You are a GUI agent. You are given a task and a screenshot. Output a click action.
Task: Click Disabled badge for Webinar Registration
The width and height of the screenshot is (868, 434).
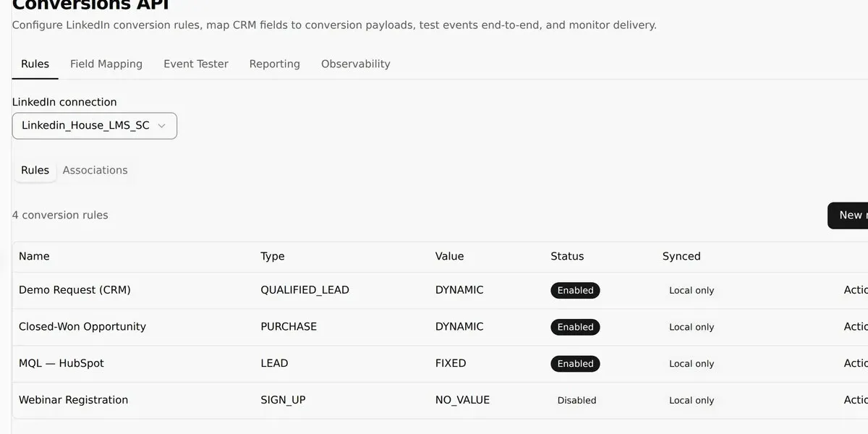pos(576,400)
